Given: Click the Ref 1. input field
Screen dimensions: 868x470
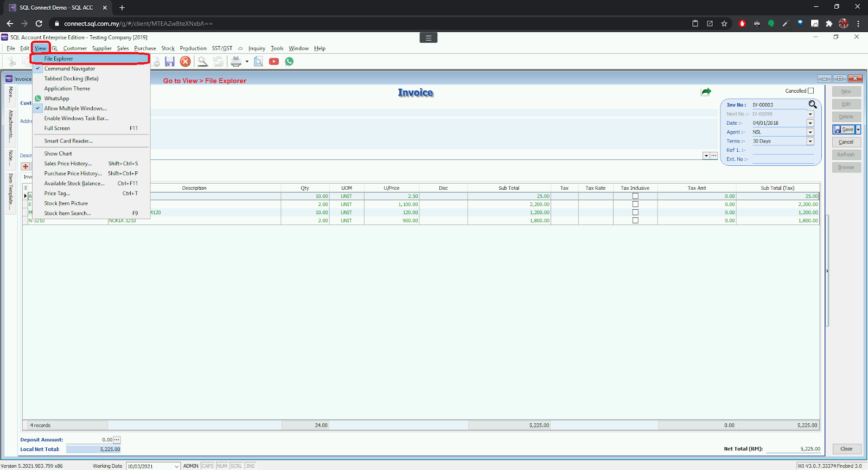Looking at the screenshot, I should point(782,150).
